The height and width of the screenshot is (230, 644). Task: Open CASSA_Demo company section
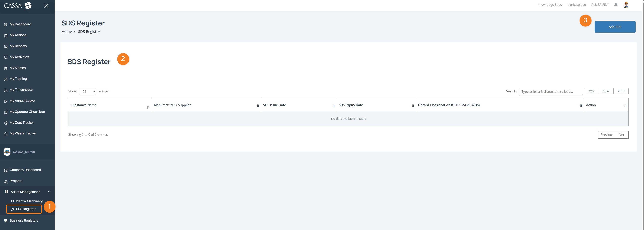pos(24,152)
